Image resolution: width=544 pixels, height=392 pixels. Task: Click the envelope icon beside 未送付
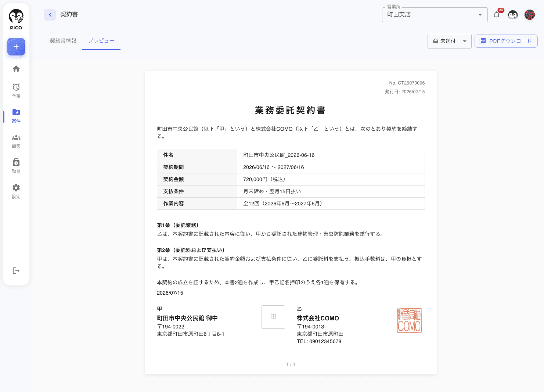coord(436,41)
